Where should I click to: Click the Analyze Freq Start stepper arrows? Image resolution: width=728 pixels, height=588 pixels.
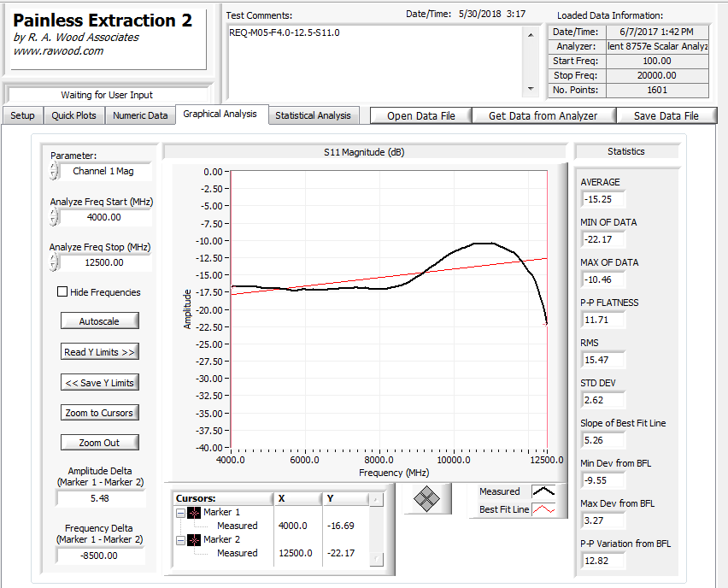click(x=54, y=217)
